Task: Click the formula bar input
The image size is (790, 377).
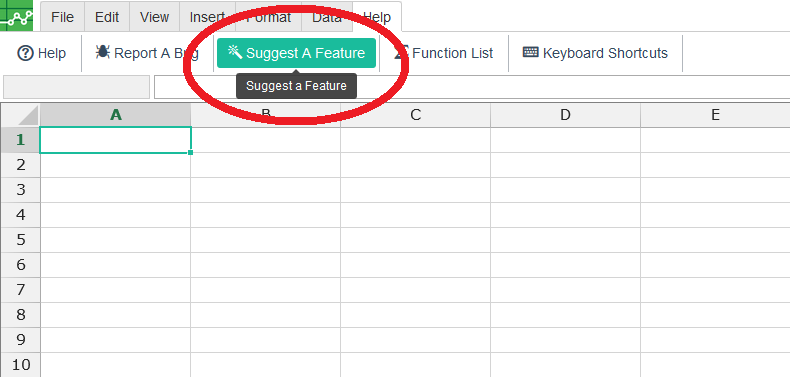Action: coord(472,87)
